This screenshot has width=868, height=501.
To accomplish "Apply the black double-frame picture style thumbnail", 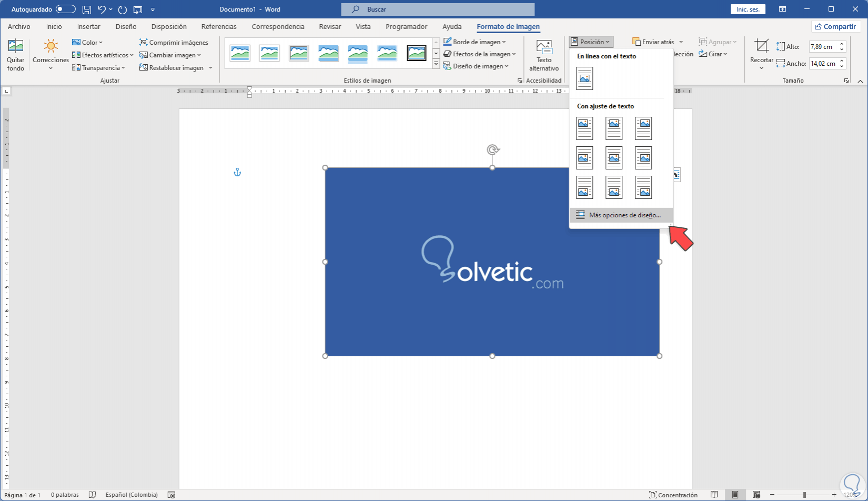I will [x=417, y=53].
